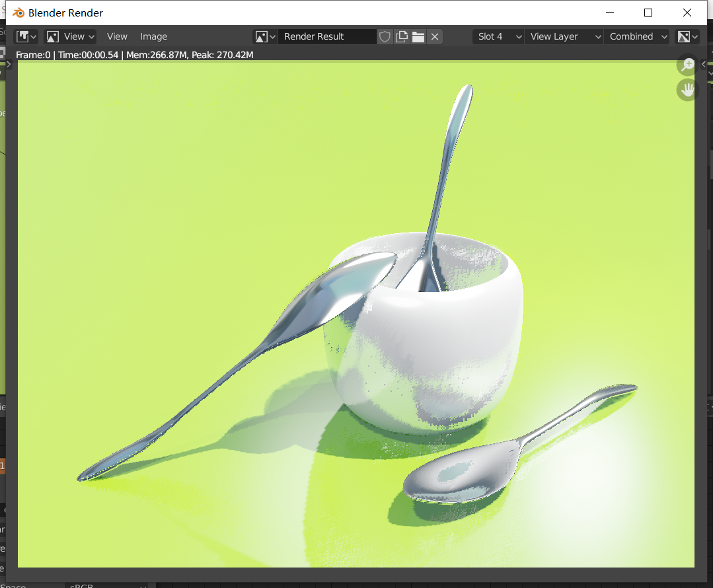This screenshot has height=588, width=713.
Task: Open the View menu
Action: [x=117, y=36]
